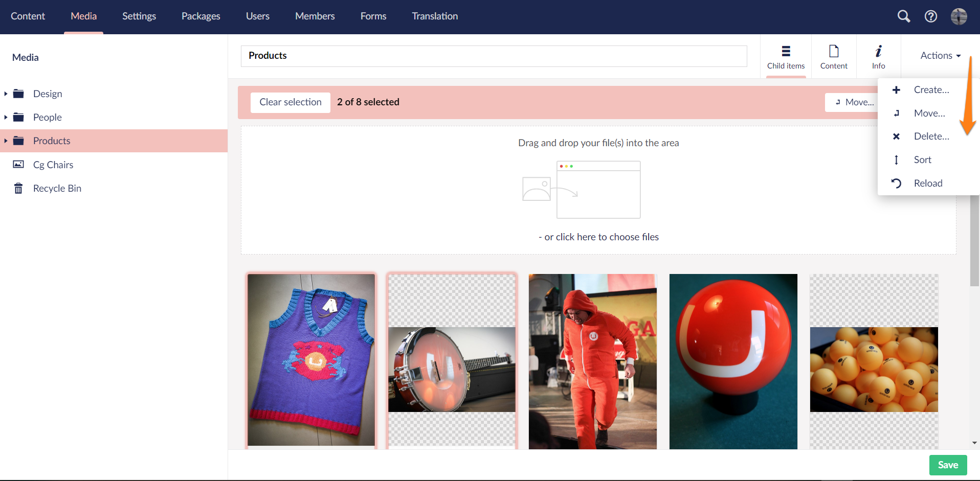Choose Sort from the Actions menu

(x=923, y=159)
